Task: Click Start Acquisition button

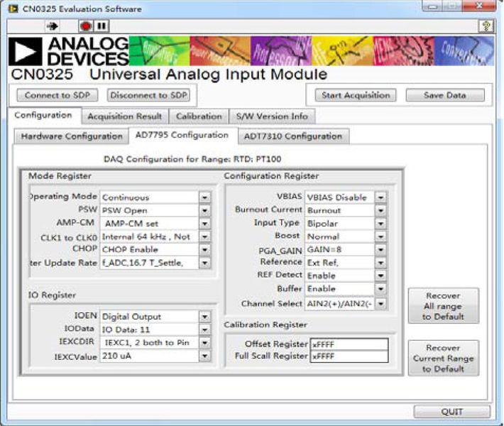Action: pyautogui.click(x=356, y=95)
